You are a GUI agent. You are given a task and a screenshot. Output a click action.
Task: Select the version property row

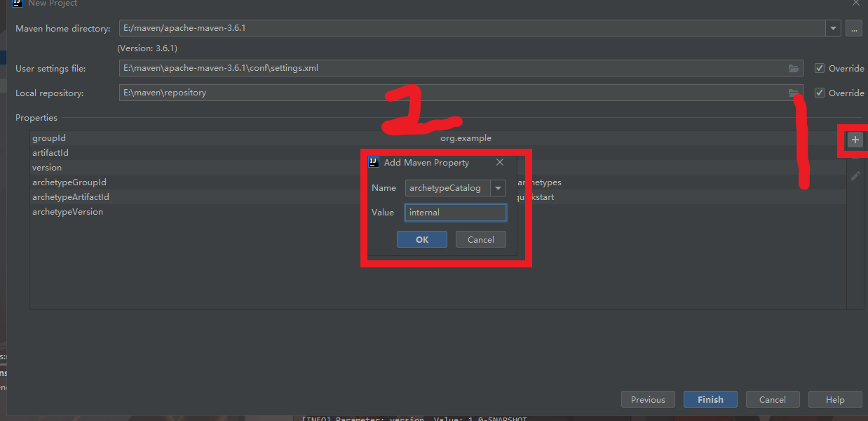pyautogui.click(x=438, y=168)
